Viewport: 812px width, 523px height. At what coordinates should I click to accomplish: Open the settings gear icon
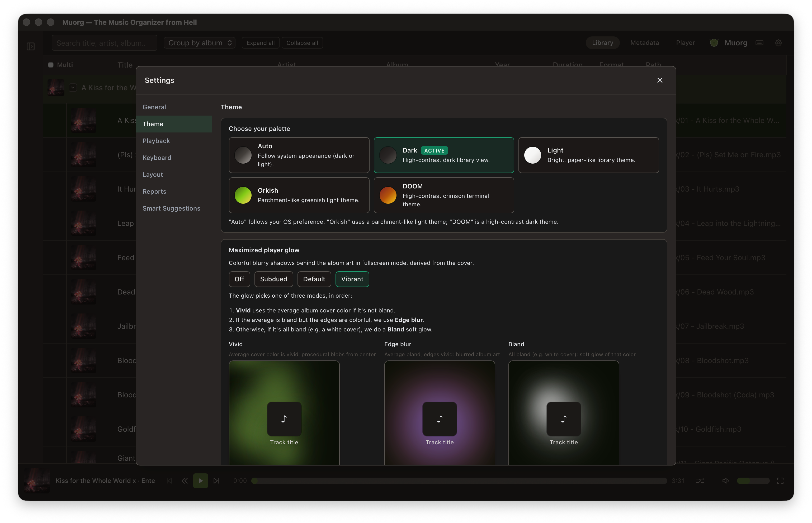click(x=779, y=42)
